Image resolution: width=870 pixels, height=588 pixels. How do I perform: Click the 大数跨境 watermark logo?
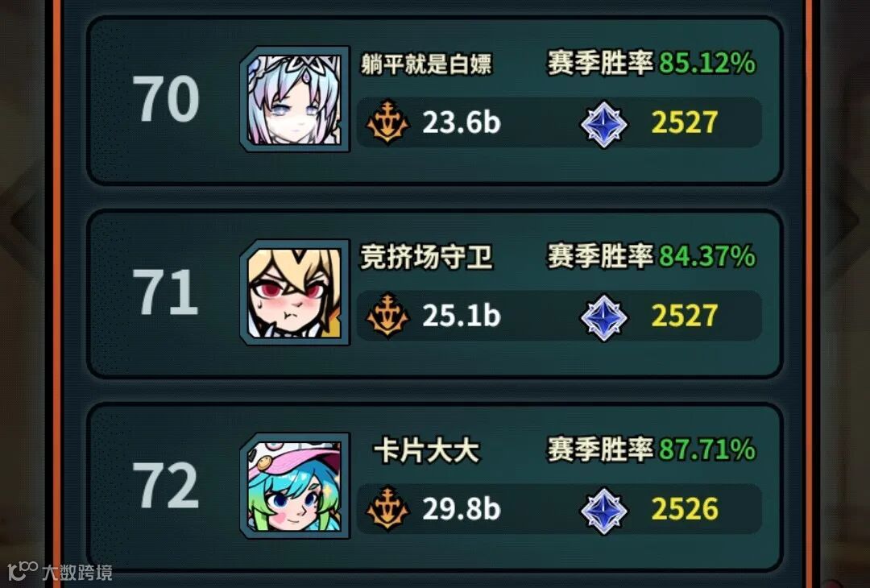coord(60,571)
